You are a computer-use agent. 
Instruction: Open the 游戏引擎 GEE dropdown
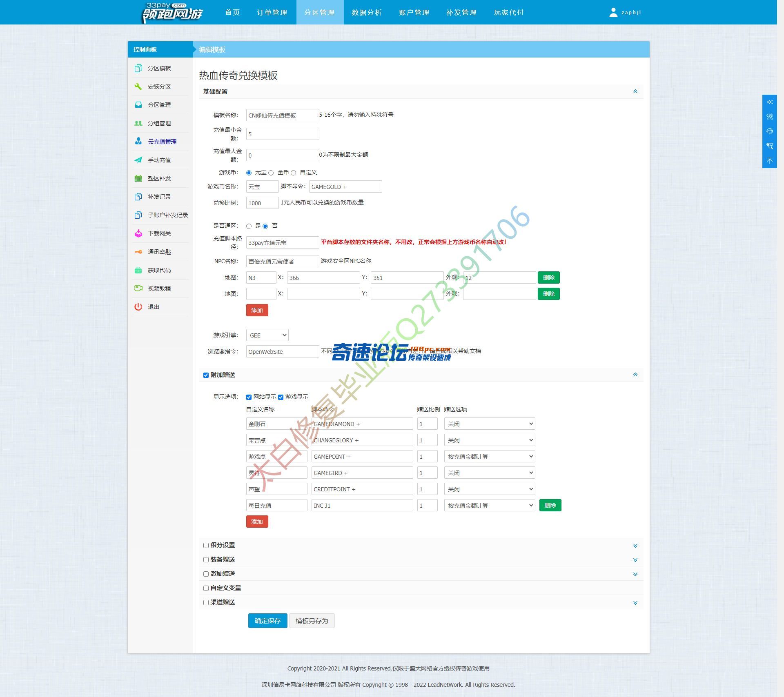click(267, 335)
